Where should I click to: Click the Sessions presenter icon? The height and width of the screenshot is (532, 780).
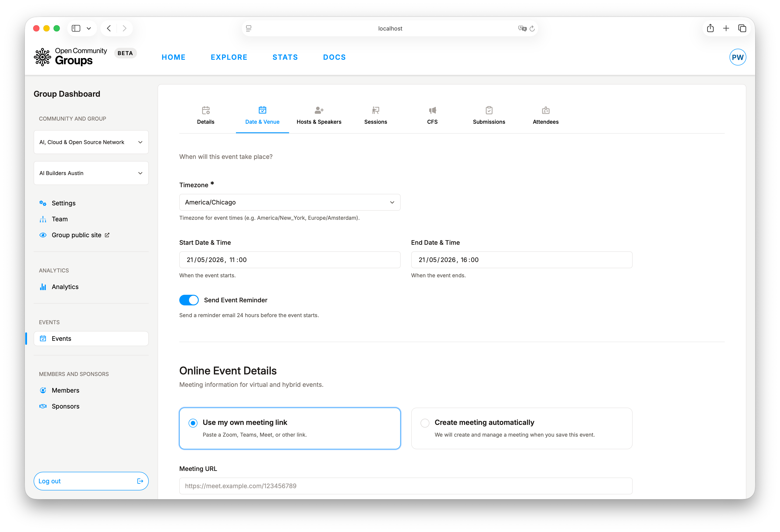click(x=376, y=110)
